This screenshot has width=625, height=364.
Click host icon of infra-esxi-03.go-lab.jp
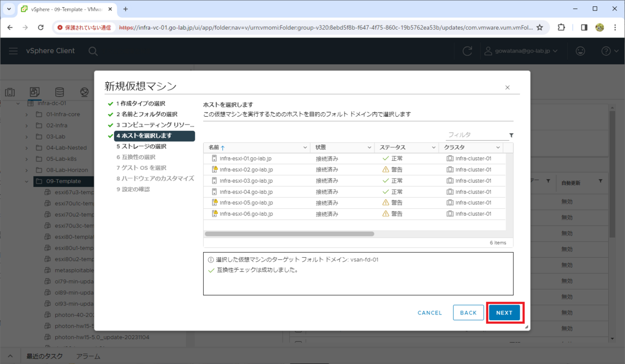coord(214,181)
